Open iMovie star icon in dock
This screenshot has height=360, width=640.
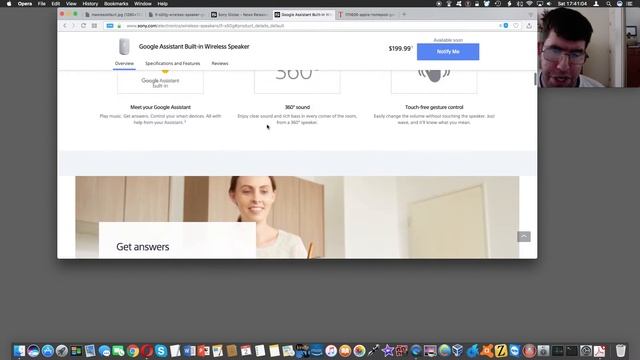point(387,351)
